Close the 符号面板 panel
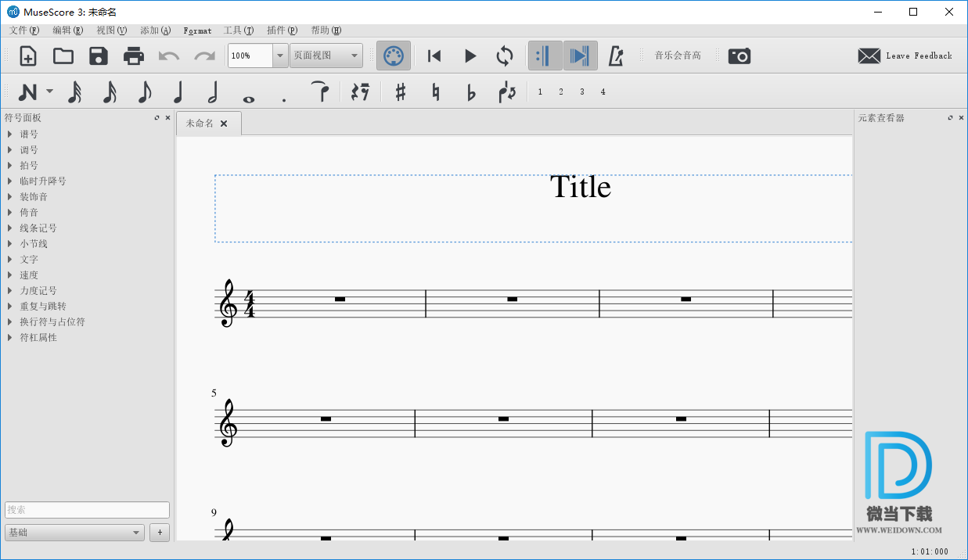Viewport: 968px width, 560px height. [x=167, y=118]
